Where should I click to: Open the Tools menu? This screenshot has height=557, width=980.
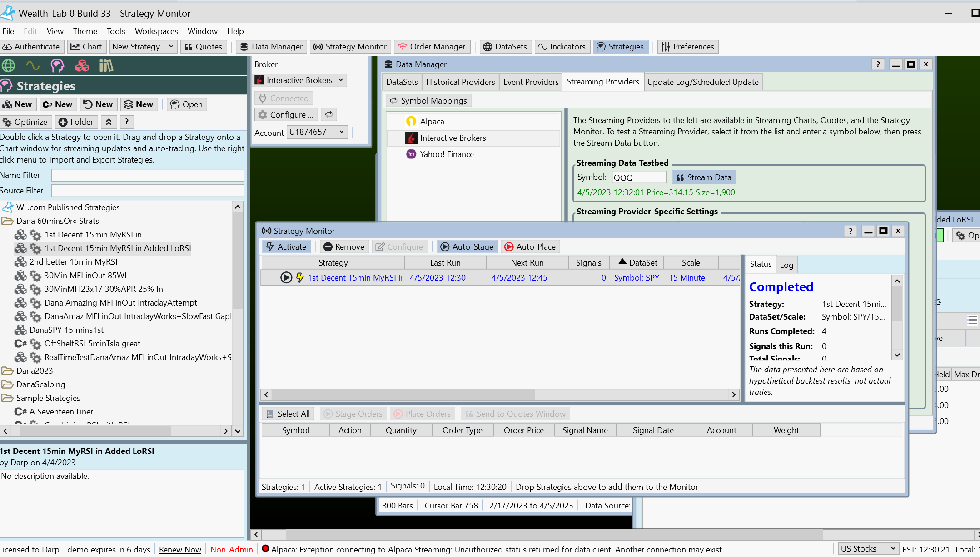tap(116, 31)
